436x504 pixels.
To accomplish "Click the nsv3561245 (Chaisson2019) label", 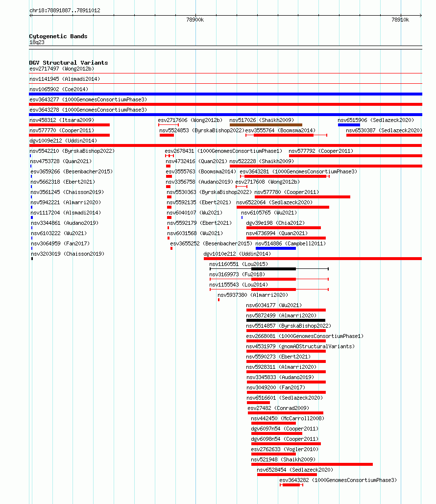I will [x=67, y=192].
